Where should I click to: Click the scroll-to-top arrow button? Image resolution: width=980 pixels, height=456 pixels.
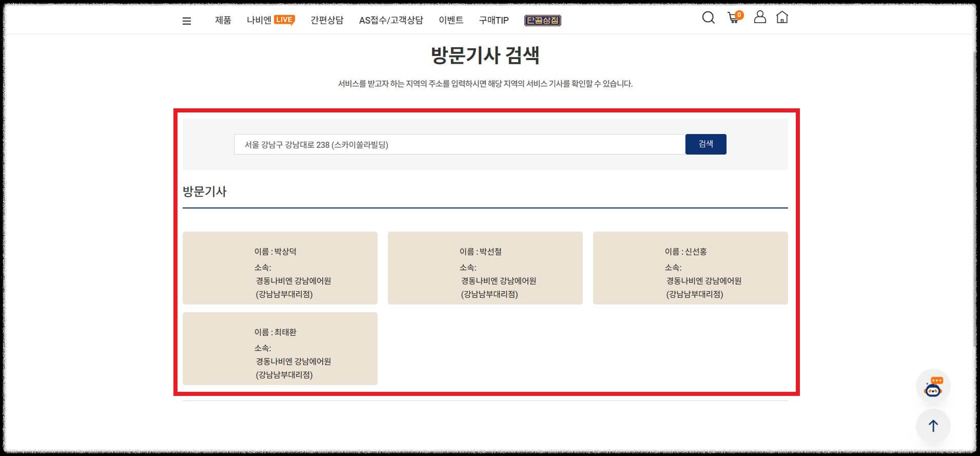pos(933,426)
